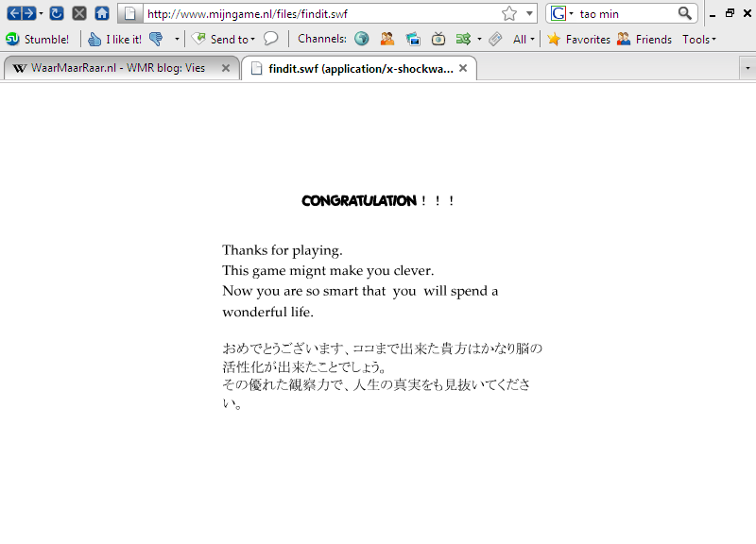Click the stop loading X icon

79,13
